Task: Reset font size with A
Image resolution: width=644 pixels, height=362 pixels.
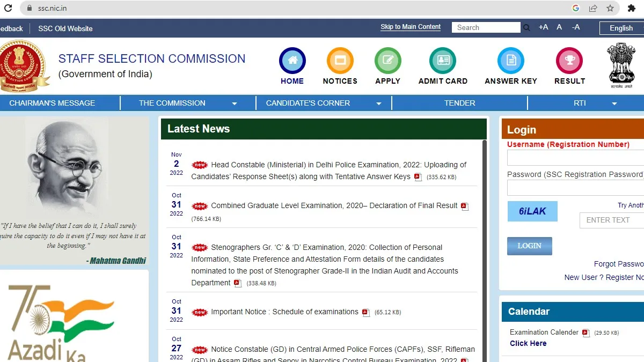Action: tap(559, 27)
